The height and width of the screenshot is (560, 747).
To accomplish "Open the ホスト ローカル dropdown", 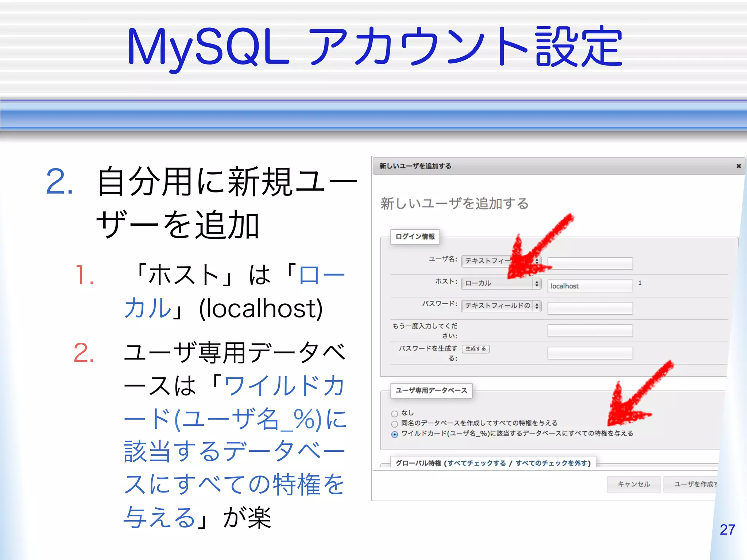I will (x=501, y=283).
